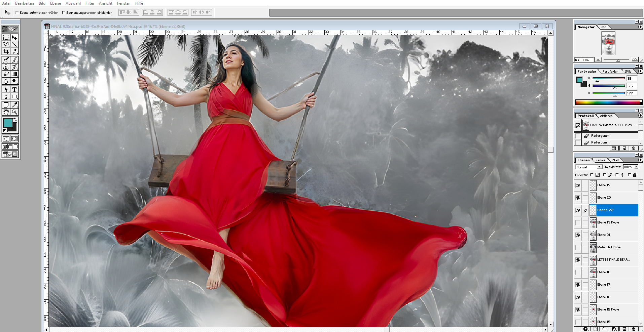Select the Pen tool
The image size is (644, 332).
[x=6, y=96]
